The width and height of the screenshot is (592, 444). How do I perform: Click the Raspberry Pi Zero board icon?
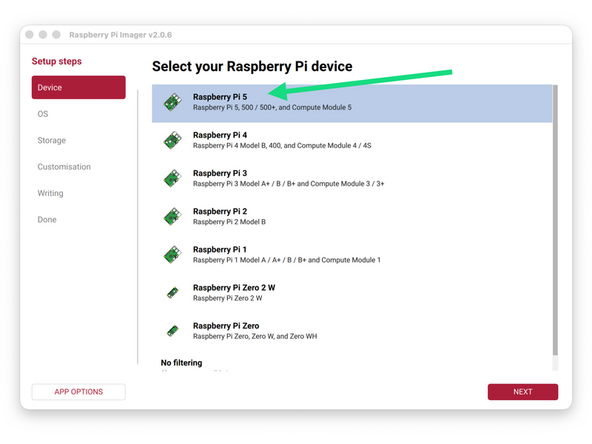pos(173,331)
